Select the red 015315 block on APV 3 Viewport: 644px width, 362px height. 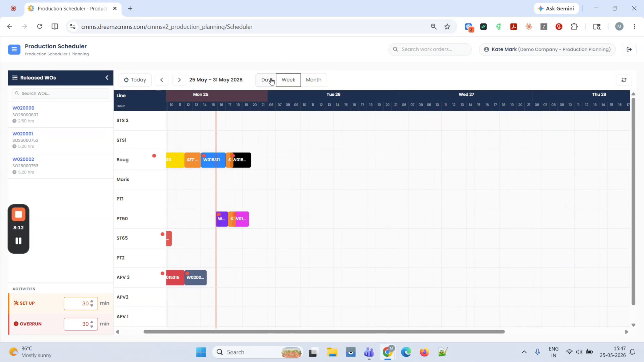[x=175, y=278]
